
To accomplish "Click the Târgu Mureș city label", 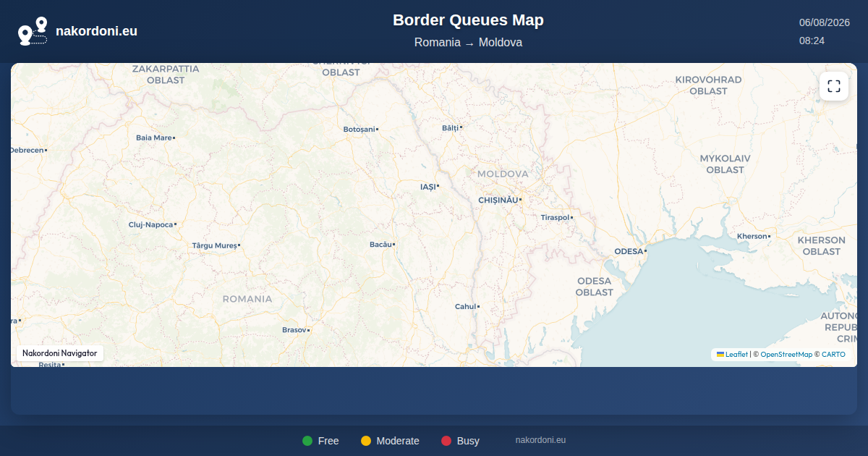I will point(214,246).
